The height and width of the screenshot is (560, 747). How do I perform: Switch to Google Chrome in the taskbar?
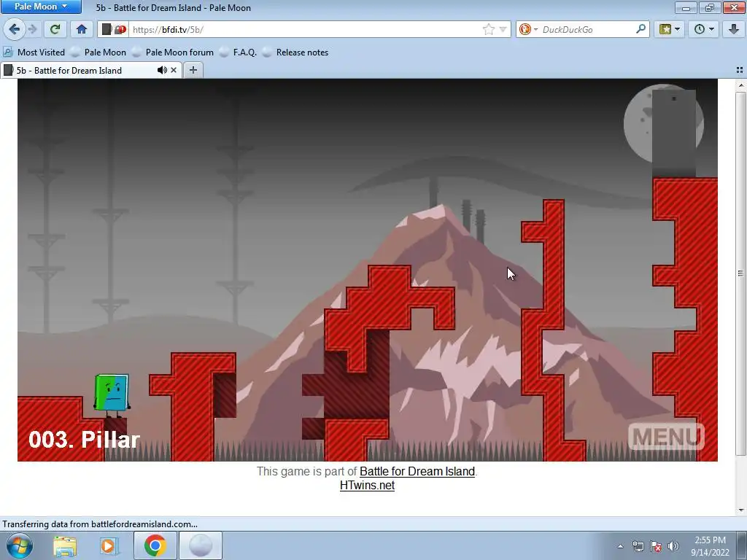pos(155,545)
